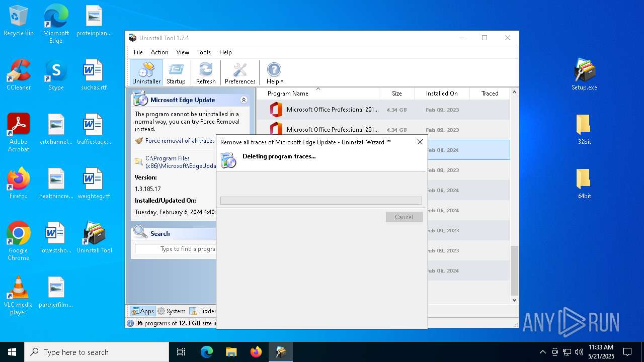Expand the Help toolbar dropdown
Viewport: 644px width, 362px height.
[x=275, y=73]
